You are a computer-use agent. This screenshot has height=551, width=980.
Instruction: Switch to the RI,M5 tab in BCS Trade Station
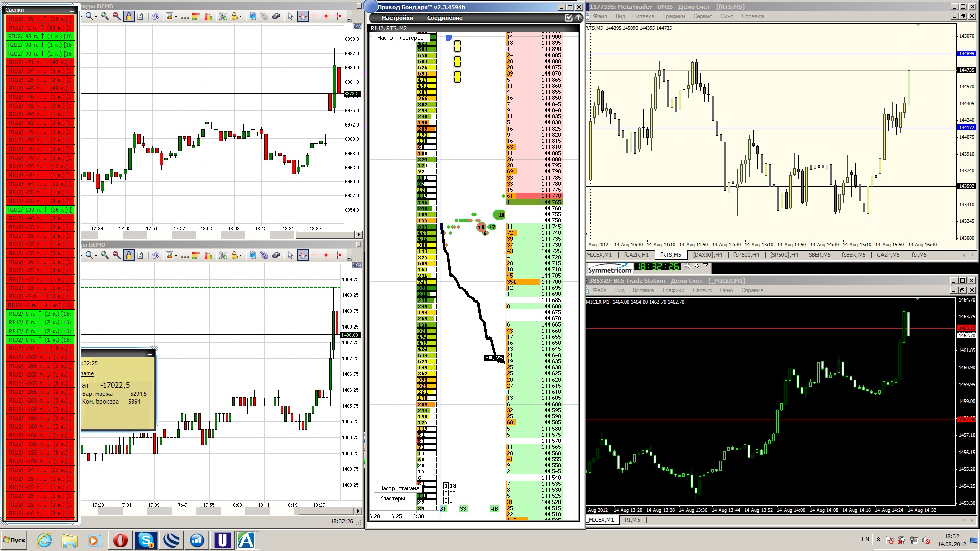(632, 520)
